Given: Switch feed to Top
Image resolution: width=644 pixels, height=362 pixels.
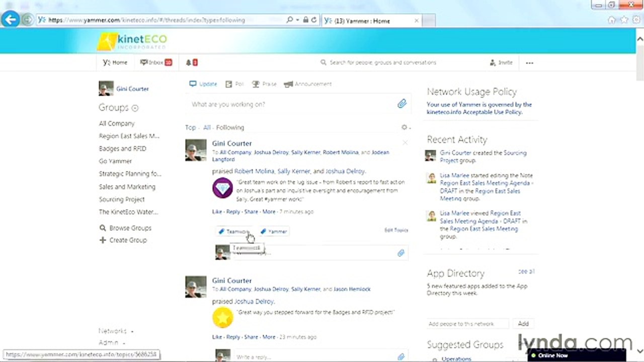Looking at the screenshot, I should [x=190, y=128].
